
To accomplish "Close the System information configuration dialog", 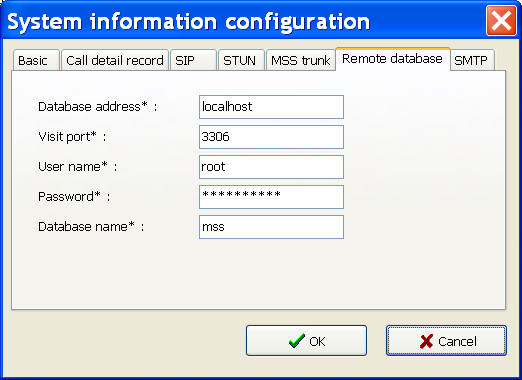I will coord(501,21).
